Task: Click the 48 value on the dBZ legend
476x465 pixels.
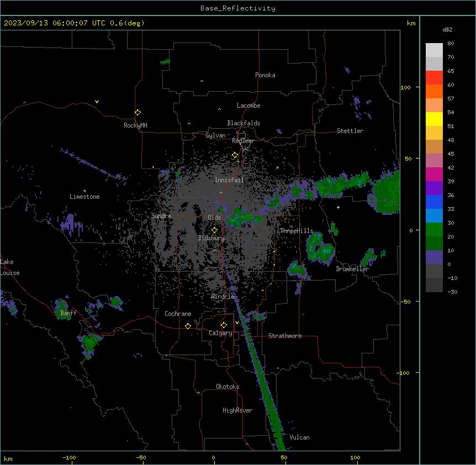Action: [x=451, y=140]
